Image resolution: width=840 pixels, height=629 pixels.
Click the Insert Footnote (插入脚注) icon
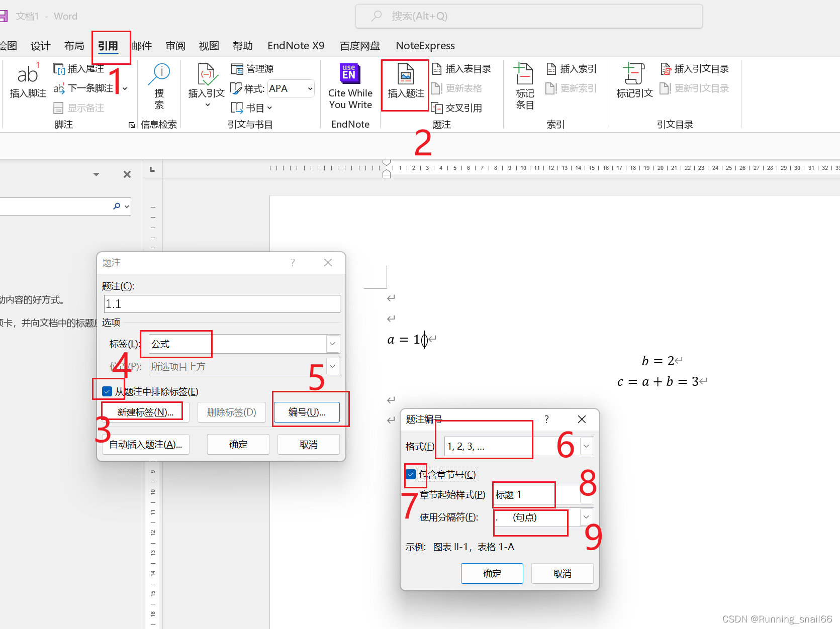click(x=28, y=74)
